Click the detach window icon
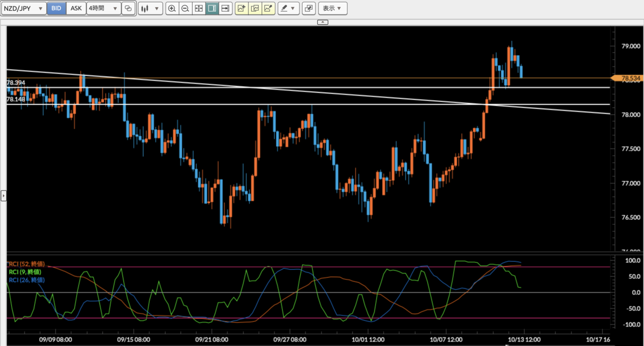644x346 pixels. tap(309, 9)
